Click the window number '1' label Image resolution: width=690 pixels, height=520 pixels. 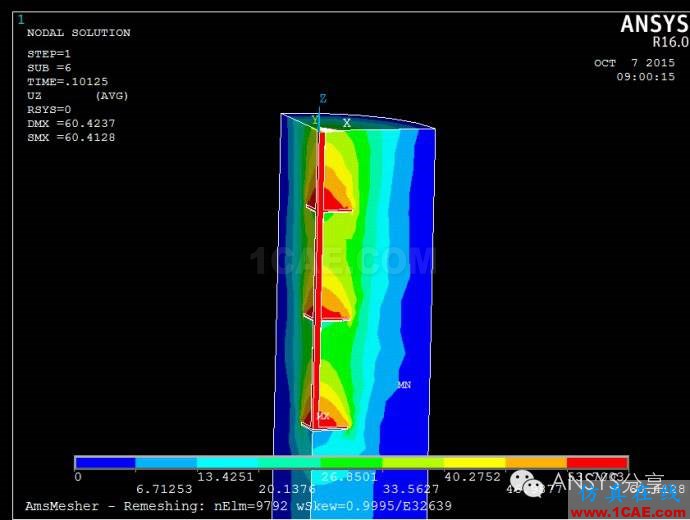point(21,20)
